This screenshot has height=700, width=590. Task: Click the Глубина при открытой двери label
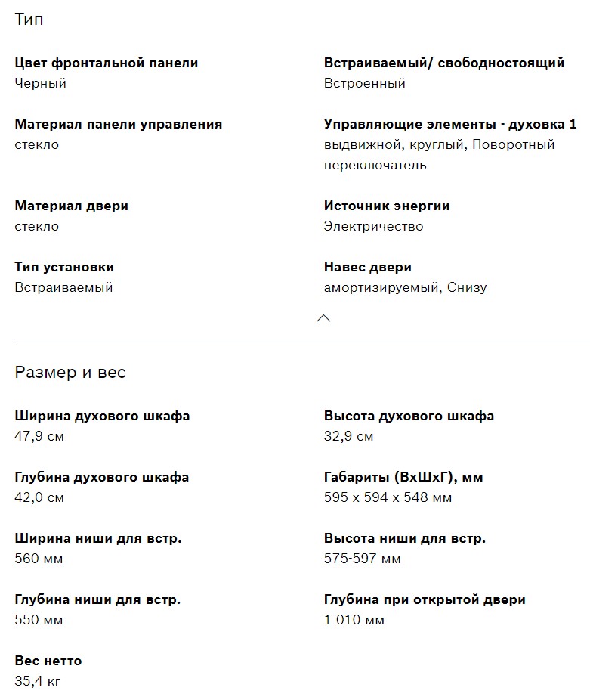pyautogui.click(x=425, y=599)
